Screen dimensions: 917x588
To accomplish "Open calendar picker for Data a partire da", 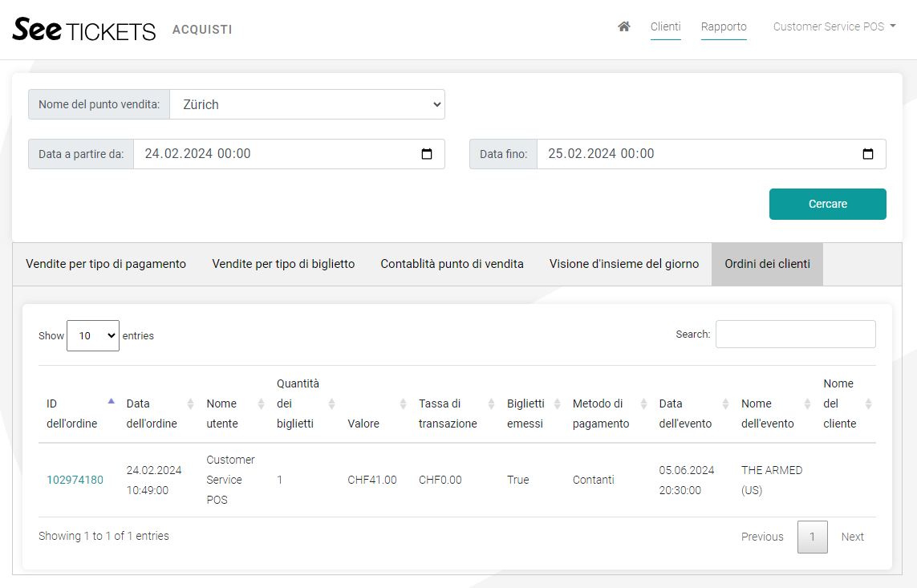I will click(x=427, y=154).
